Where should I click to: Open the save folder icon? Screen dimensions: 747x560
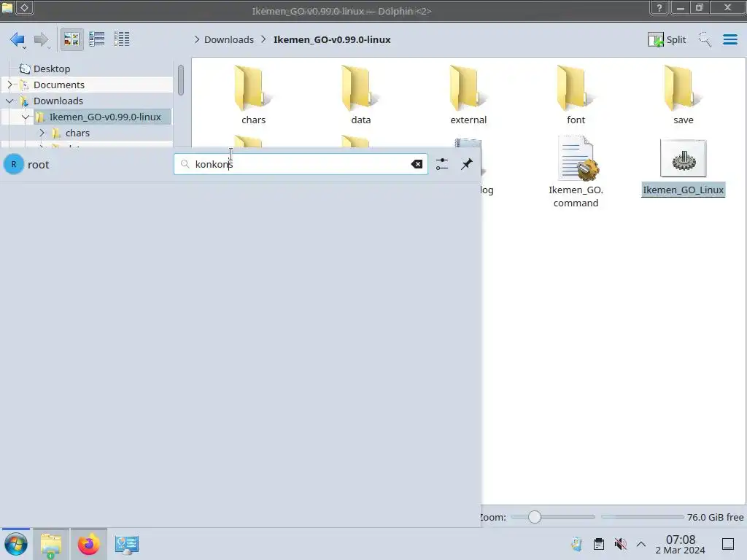point(683,88)
